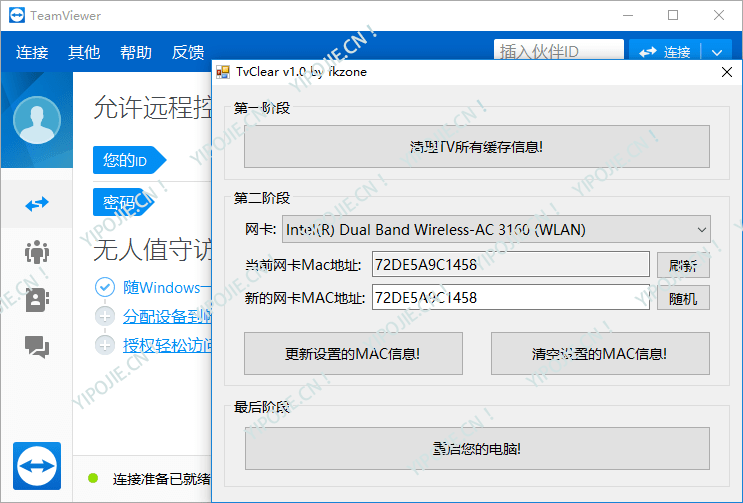This screenshot has height=503, width=743.
Task: Open the 其他 menu
Action: (x=84, y=52)
